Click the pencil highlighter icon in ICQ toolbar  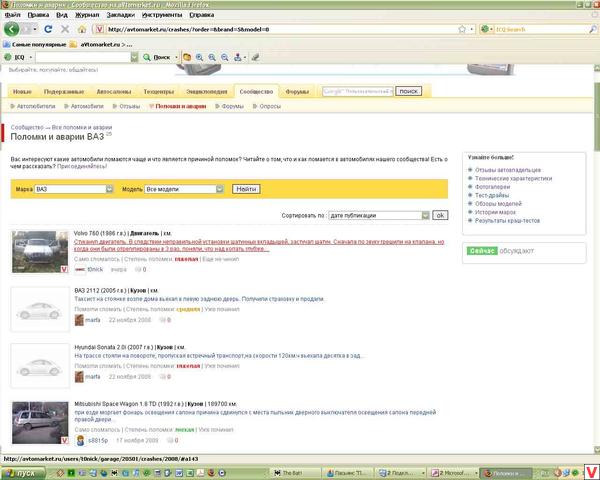256,57
